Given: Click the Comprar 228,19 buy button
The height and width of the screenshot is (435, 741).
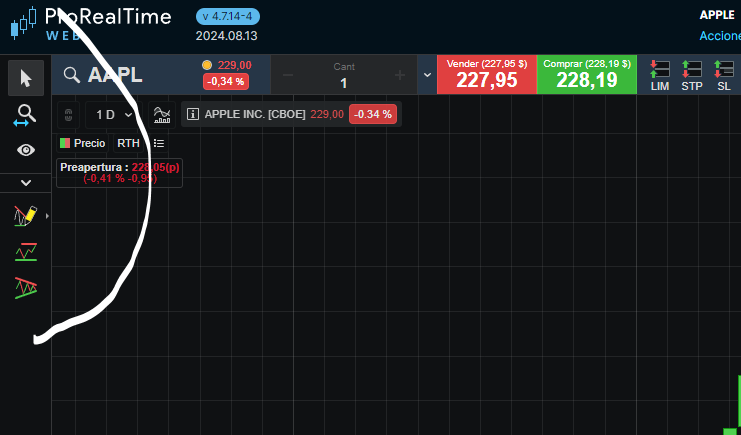Looking at the screenshot, I should (x=587, y=75).
